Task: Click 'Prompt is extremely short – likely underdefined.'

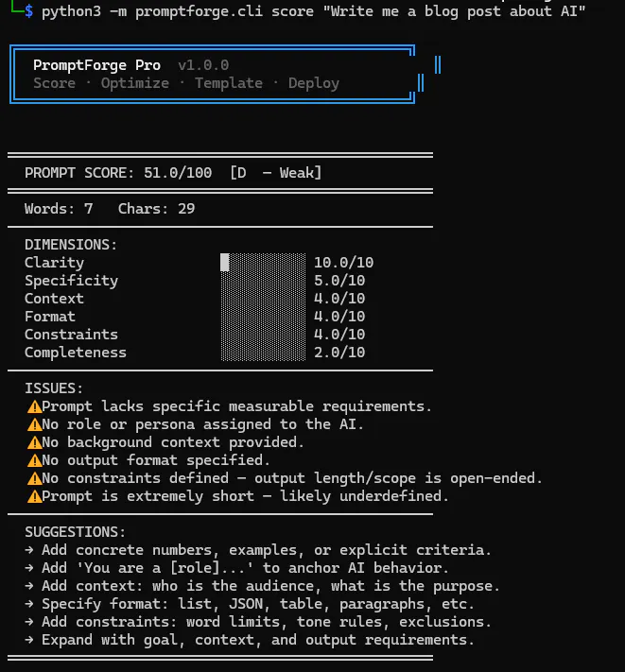Action: [x=245, y=496]
